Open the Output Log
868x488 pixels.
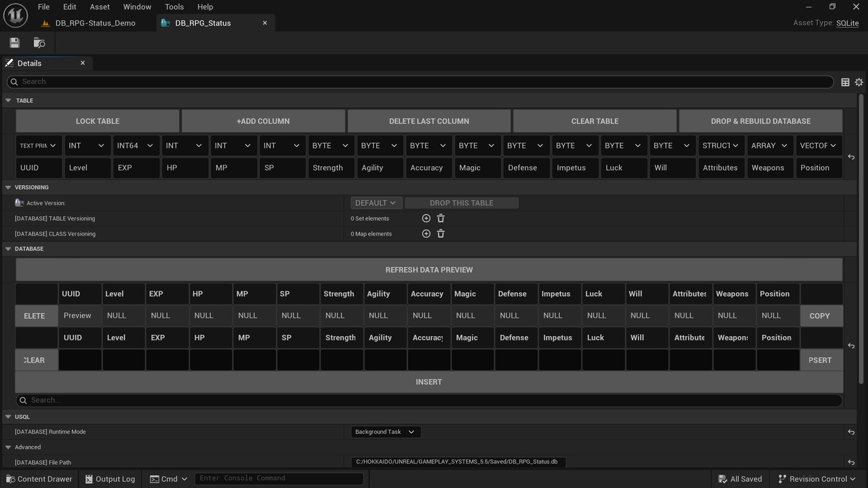110,479
